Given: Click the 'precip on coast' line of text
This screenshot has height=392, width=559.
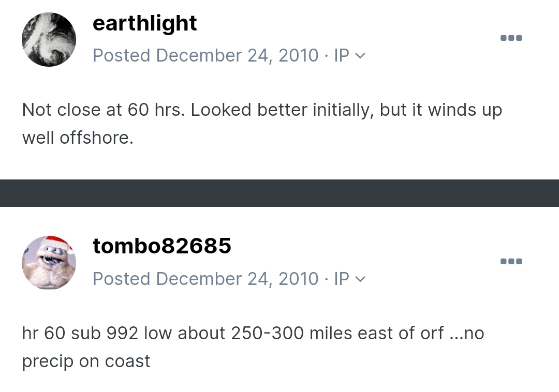Looking at the screenshot, I should 86,361.
